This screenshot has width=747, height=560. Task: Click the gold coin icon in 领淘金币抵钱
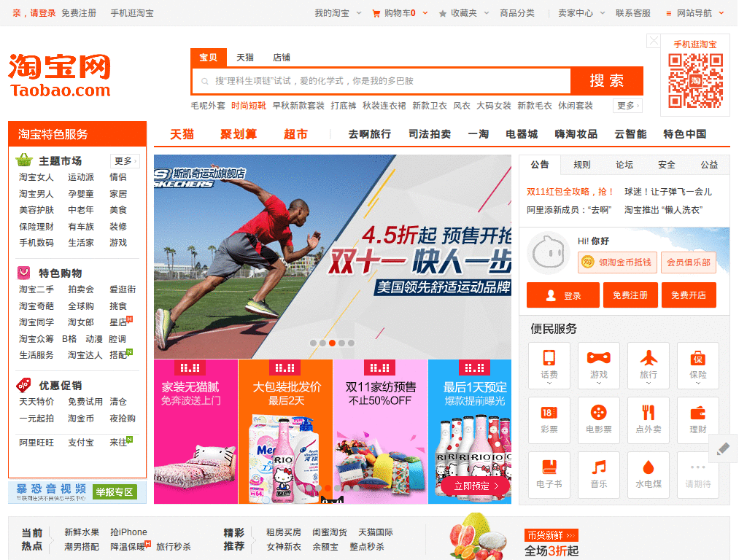588,262
